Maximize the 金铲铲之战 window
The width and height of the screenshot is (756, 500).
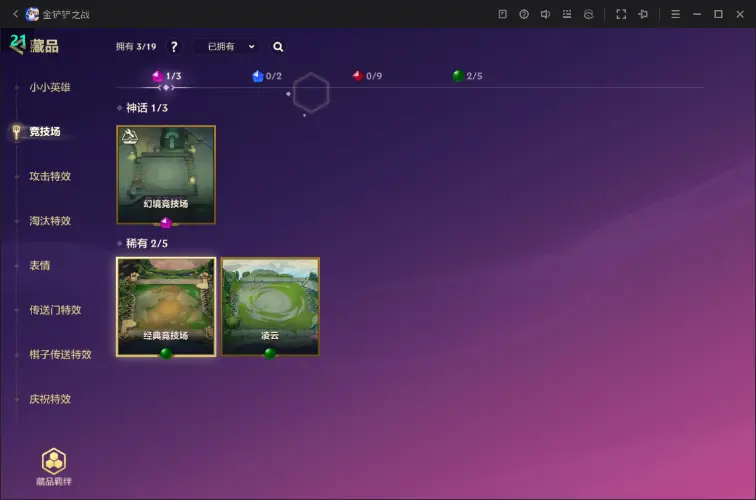[x=718, y=14]
